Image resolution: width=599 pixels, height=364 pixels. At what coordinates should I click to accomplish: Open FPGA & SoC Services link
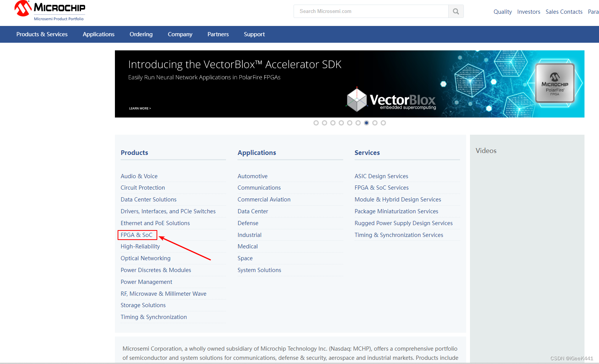pos(381,188)
